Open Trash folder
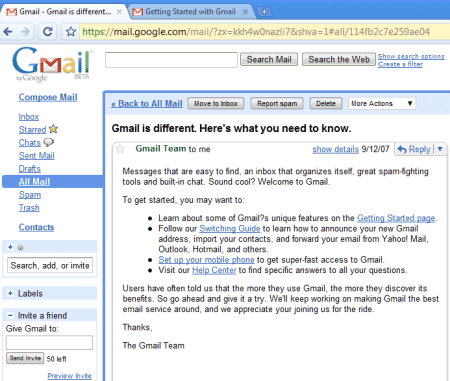This screenshot has height=381, width=450. pyautogui.click(x=29, y=208)
